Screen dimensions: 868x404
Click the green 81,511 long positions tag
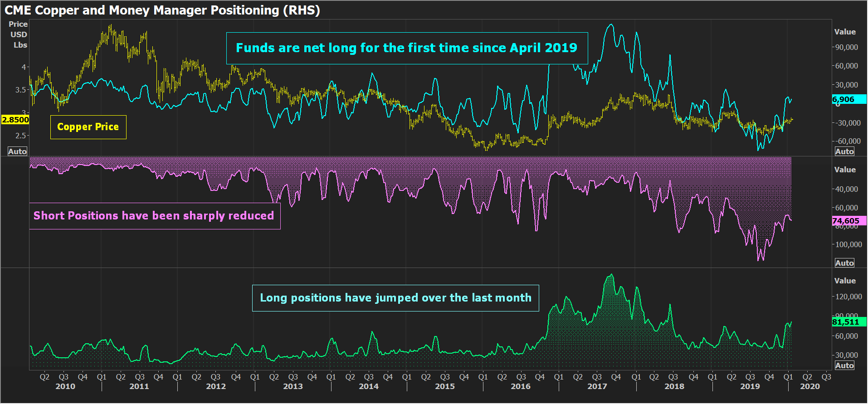click(x=848, y=322)
